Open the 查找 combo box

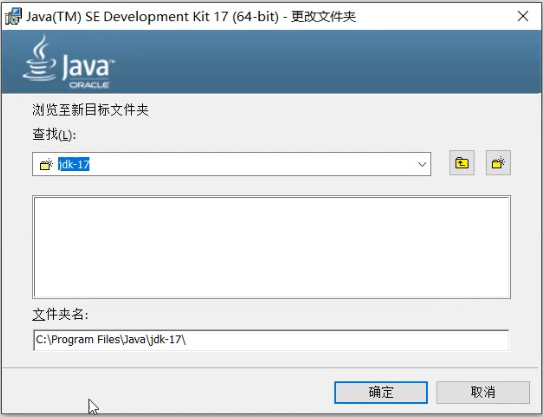click(231, 164)
